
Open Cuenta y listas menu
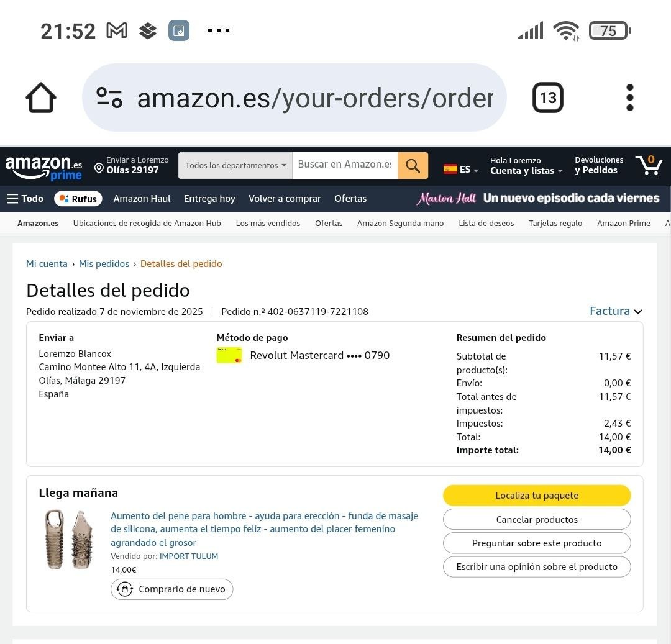[526, 166]
